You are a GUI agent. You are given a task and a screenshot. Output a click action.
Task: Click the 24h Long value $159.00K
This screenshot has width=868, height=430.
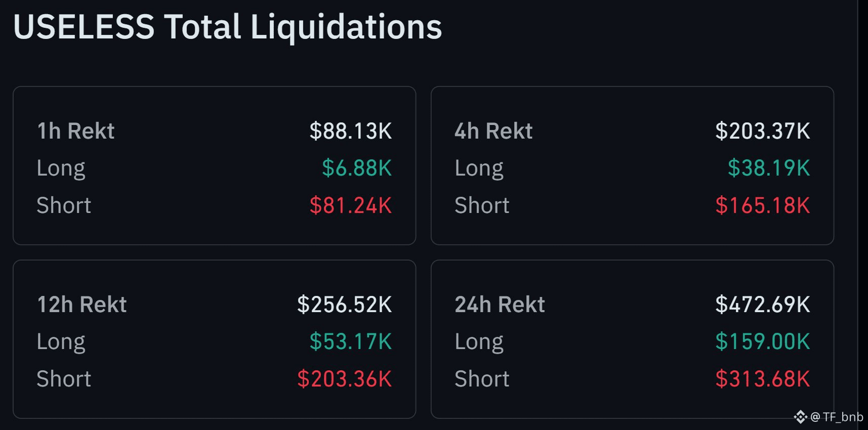coord(763,341)
